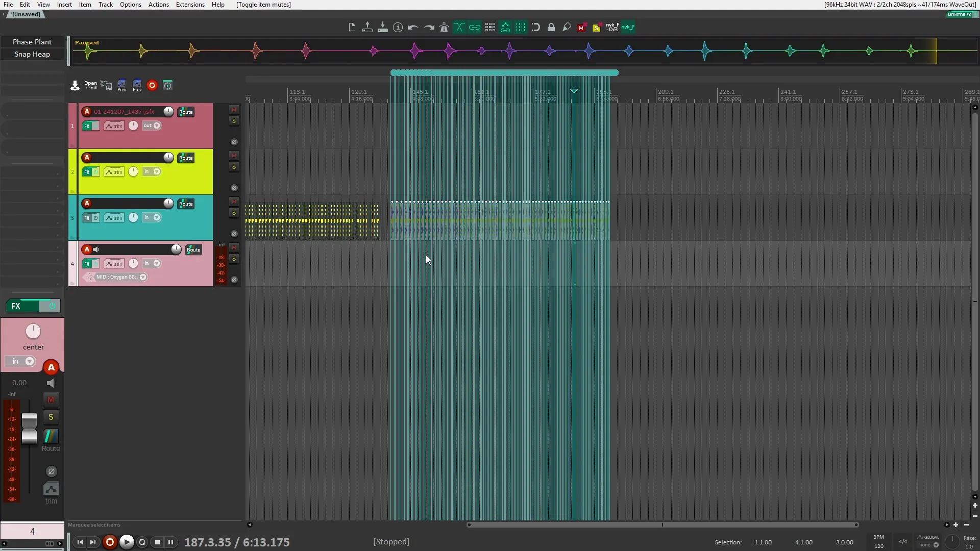Click the Undo arrow icon
980x551 pixels.
(x=413, y=28)
